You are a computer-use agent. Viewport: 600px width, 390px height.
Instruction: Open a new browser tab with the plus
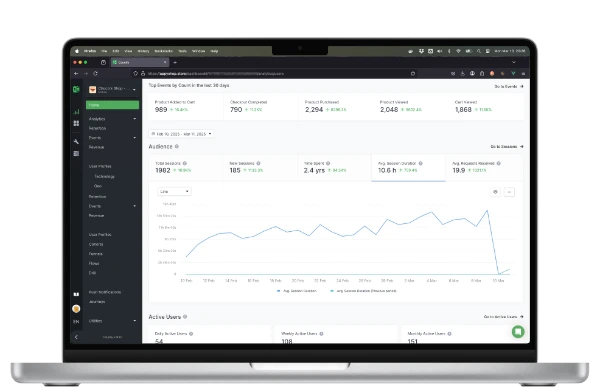[x=175, y=62]
